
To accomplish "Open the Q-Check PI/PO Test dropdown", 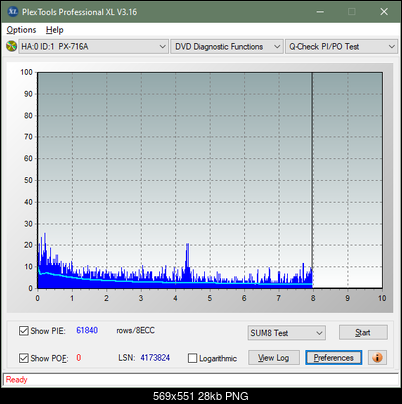I will (341, 47).
